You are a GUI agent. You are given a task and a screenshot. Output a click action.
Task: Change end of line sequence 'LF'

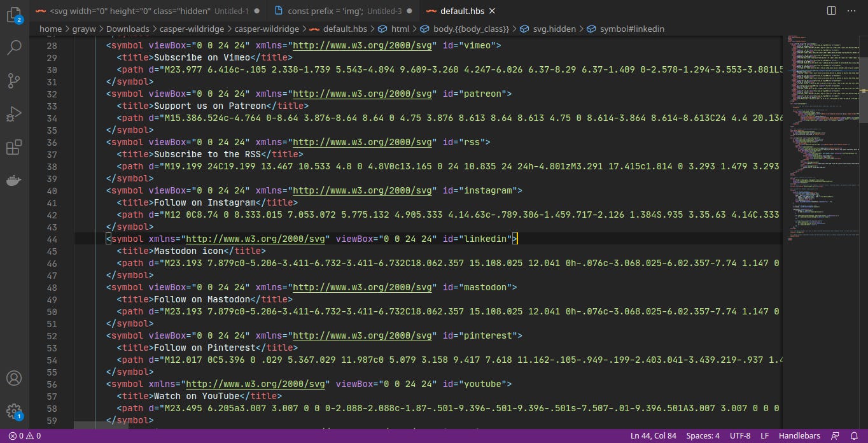(764, 436)
